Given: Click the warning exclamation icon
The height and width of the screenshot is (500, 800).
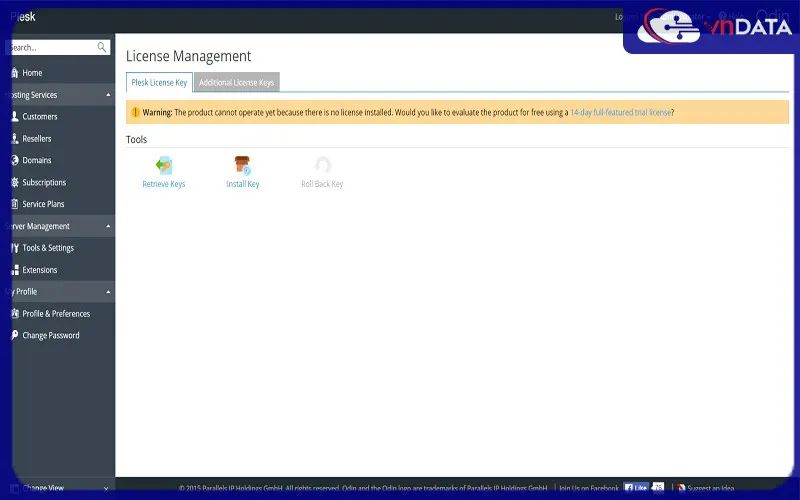Looking at the screenshot, I should tap(135, 112).
